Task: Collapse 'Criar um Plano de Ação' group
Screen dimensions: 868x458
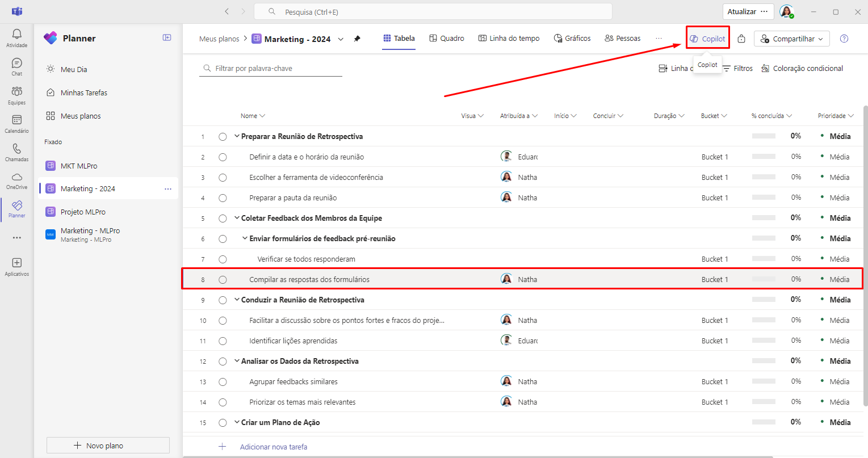Action: pos(237,422)
